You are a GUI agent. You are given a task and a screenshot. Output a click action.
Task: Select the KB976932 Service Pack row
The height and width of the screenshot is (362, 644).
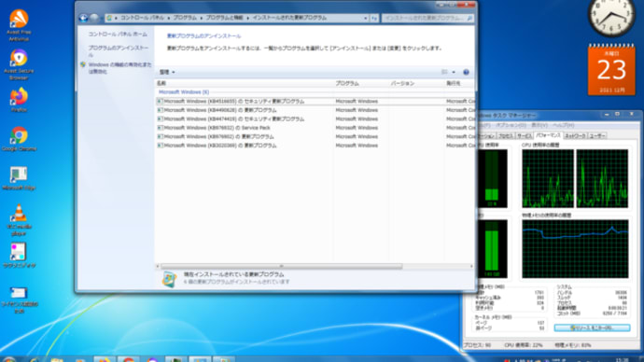pos(315,128)
